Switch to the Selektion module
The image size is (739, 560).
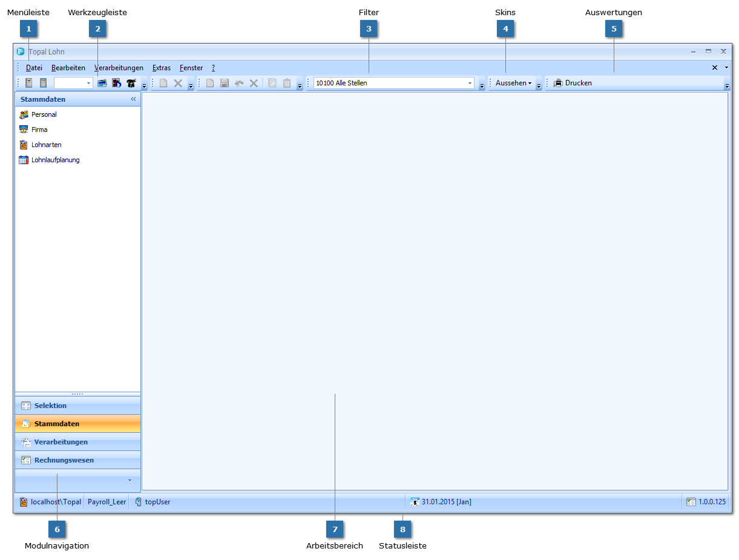pyautogui.click(x=50, y=406)
